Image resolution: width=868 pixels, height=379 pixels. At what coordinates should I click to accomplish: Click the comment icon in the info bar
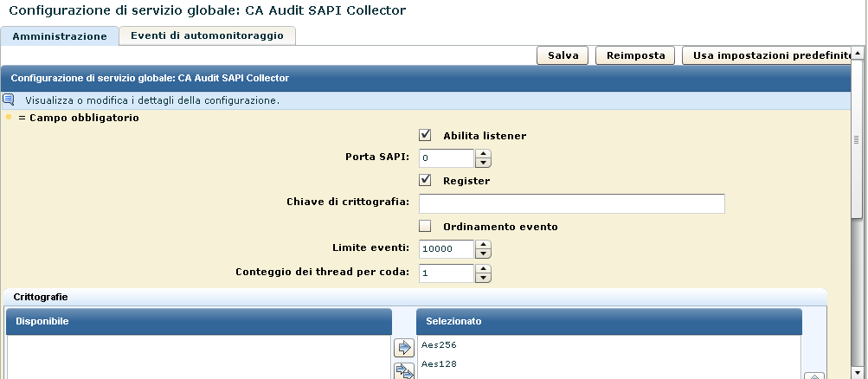pyautogui.click(x=9, y=100)
